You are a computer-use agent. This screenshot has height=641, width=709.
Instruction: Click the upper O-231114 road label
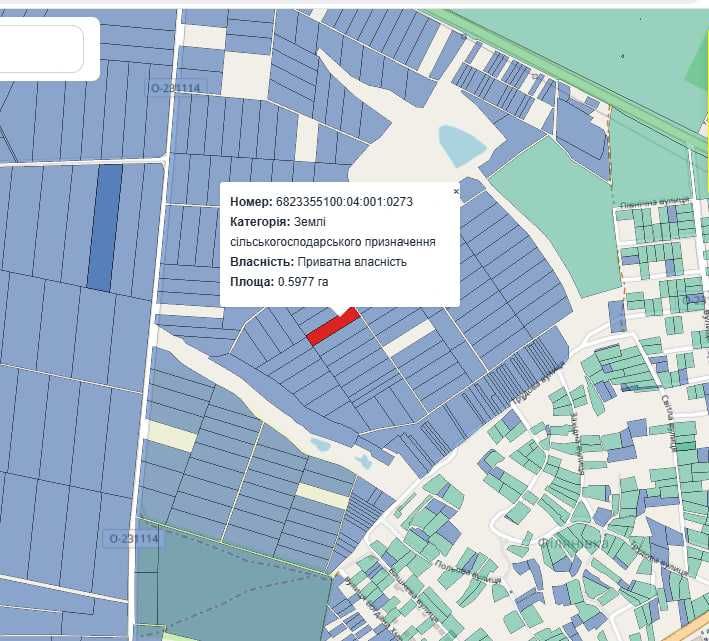pos(176,88)
